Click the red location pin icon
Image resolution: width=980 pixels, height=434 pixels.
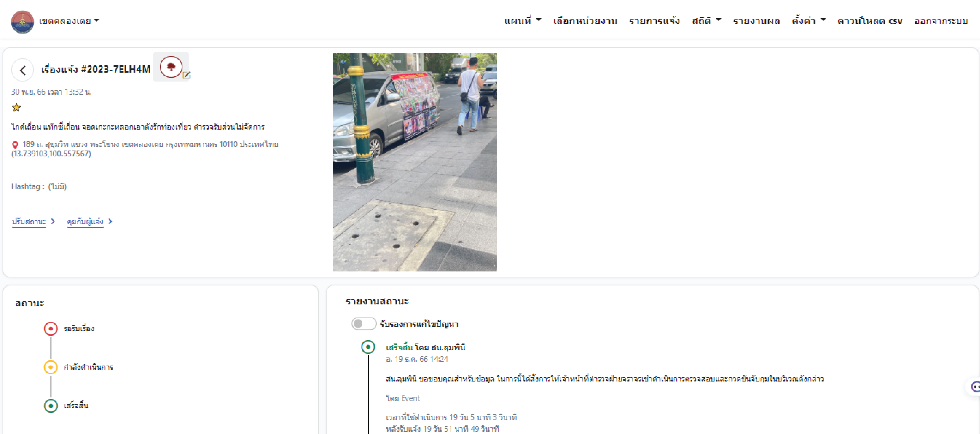(15, 145)
